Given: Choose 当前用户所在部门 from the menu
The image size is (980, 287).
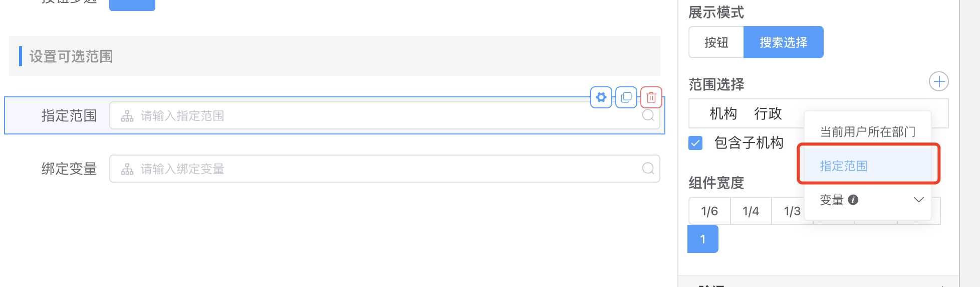Looking at the screenshot, I should point(868,132).
